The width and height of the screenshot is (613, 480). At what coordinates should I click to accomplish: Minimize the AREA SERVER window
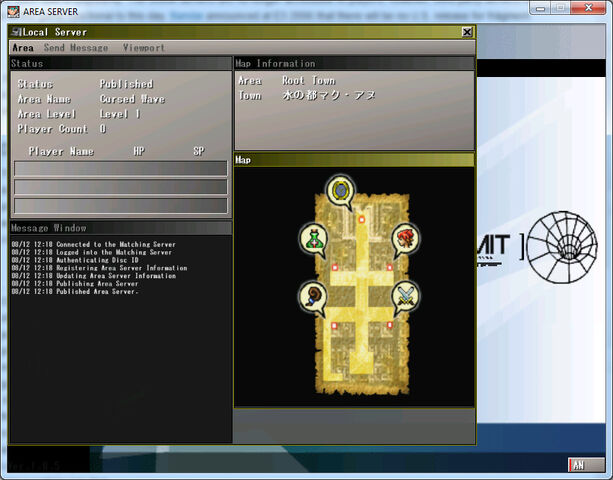pos(541,8)
